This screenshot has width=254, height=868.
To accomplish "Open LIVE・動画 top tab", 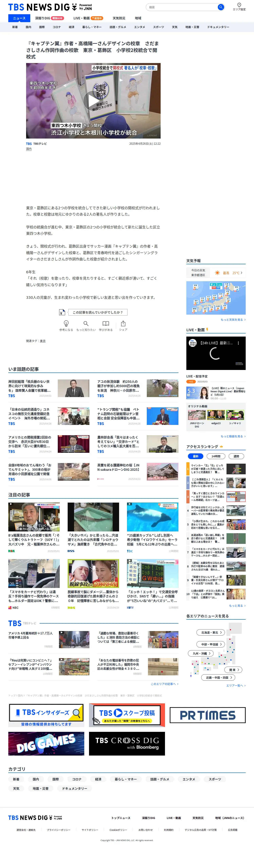I will 88,18.
